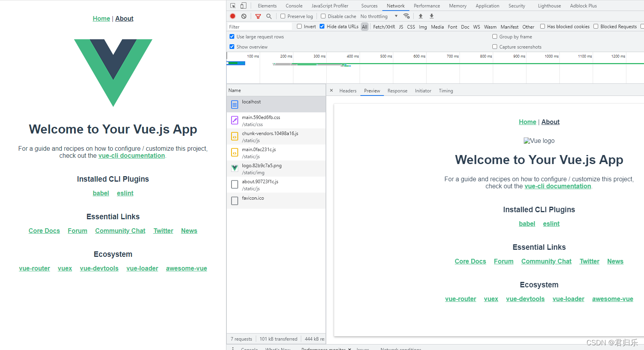Viewport: 644px width, 350px height.
Task: Click the Home link on the main page
Action: pyautogui.click(x=101, y=18)
